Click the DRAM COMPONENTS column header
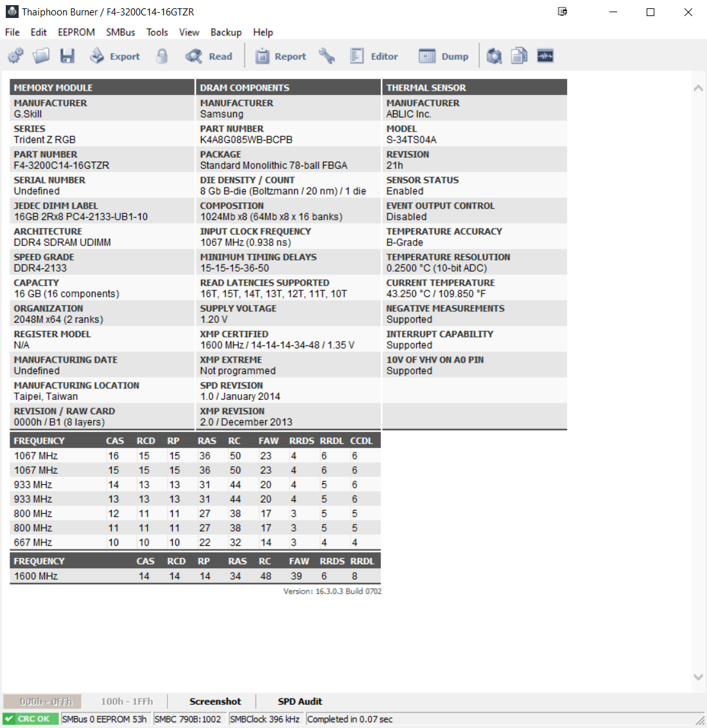Viewport: 707px width, 728px height. (x=288, y=87)
